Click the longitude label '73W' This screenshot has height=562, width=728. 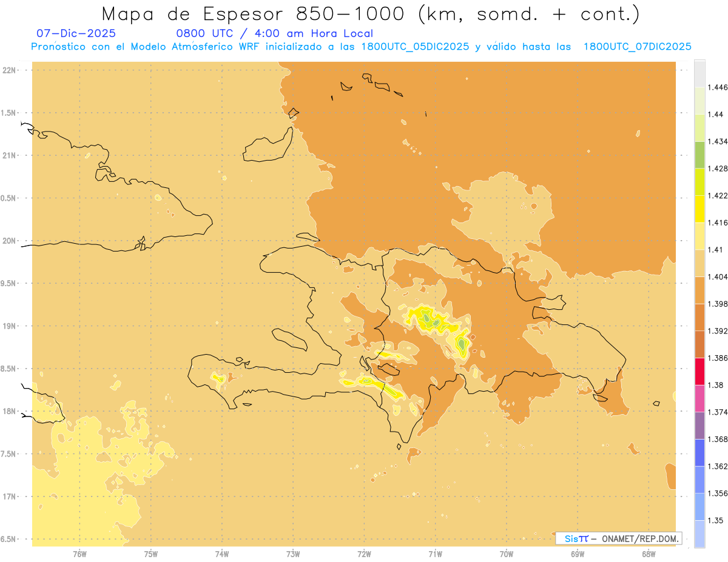tap(293, 554)
